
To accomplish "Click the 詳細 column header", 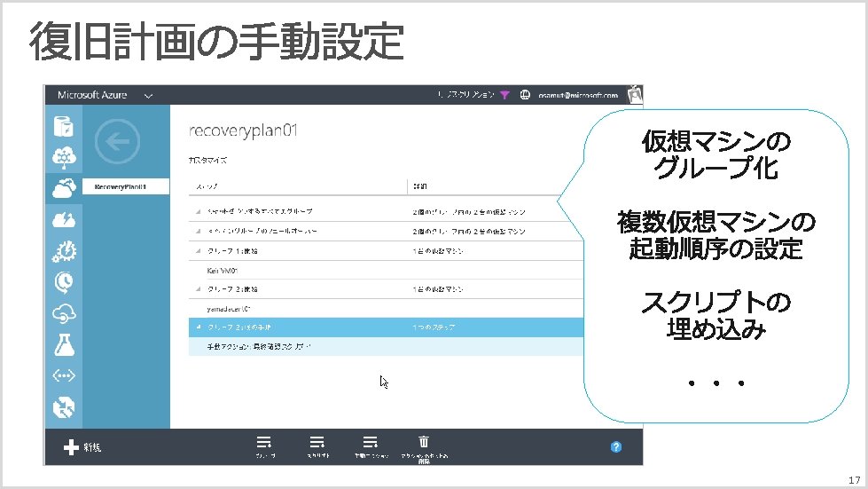I will pos(420,186).
